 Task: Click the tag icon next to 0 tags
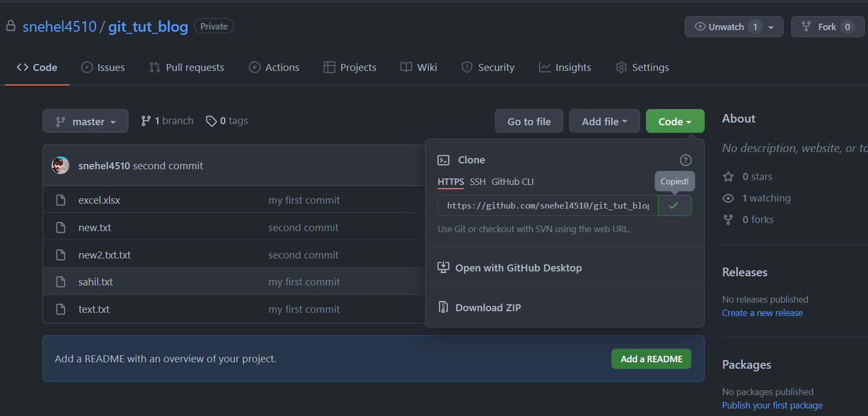(x=211, y=121)
